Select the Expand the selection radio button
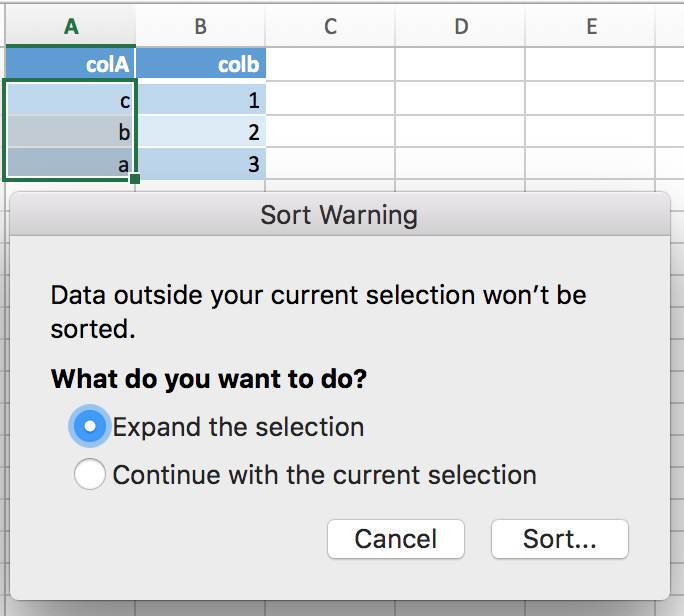The width and height of the screenshot is (684, 616). click(90, 427)
